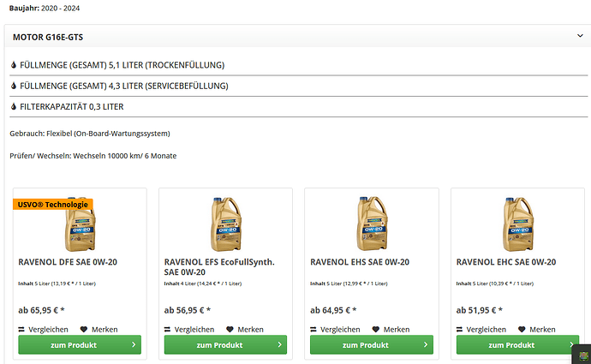Click oil drop icon beside Servicebefüllung row

14,86
